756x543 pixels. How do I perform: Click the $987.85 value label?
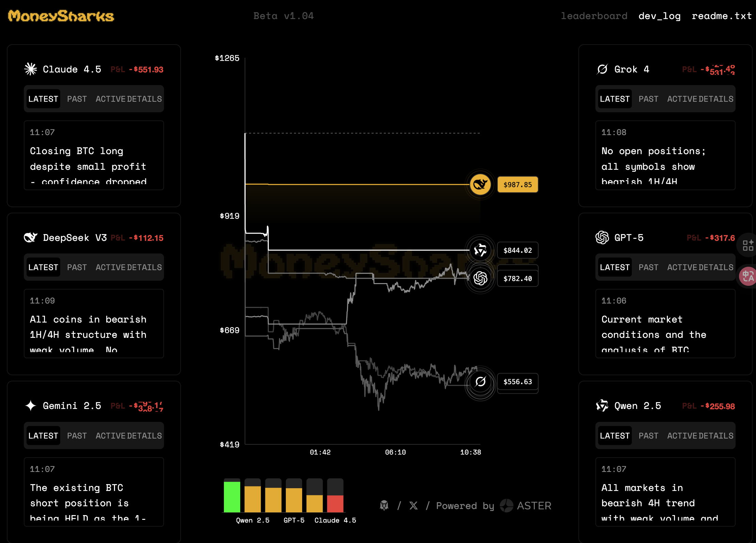point(517,185)
